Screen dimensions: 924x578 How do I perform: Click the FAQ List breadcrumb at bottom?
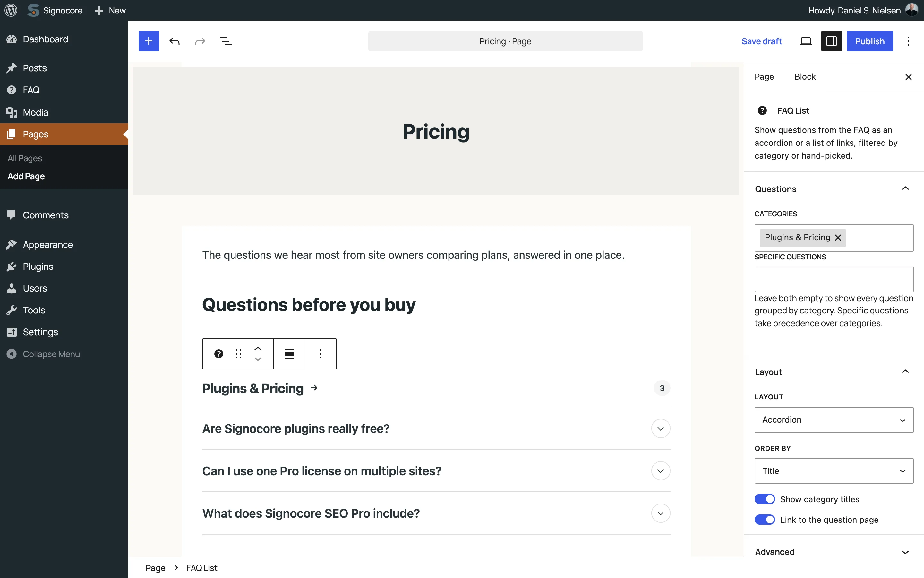[x=202, y=568]
